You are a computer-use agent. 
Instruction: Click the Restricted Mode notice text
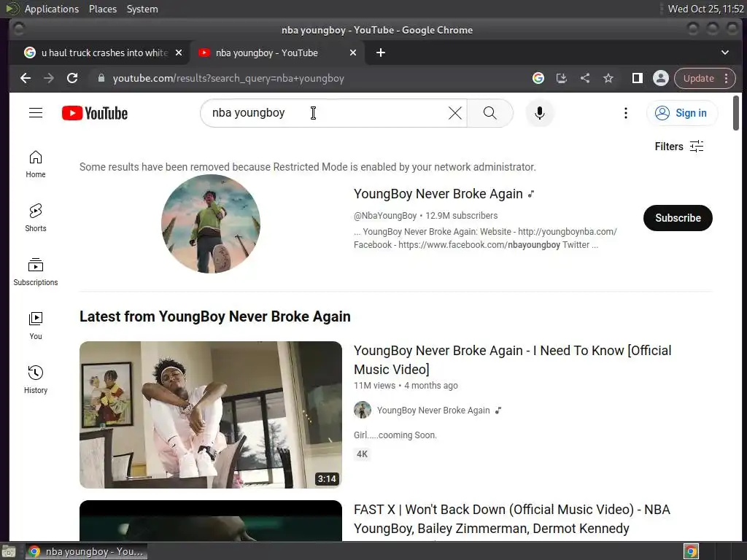point(307,167)
